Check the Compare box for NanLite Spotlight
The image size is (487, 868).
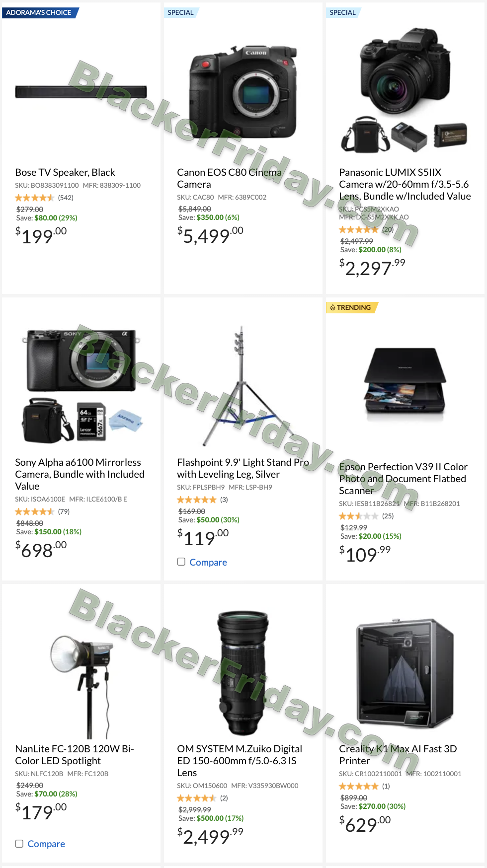[19, 843]
